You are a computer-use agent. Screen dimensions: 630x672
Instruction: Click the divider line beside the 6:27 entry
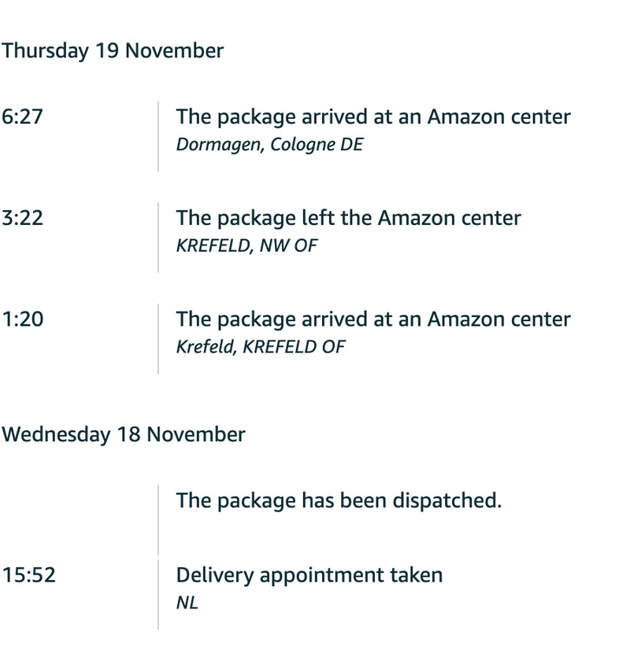tap(158, 135)
